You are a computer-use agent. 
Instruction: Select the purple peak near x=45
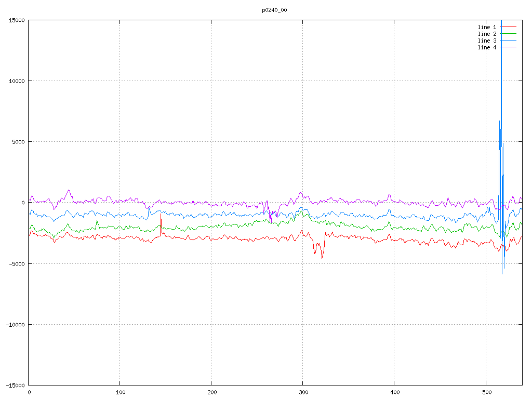coord(69,190)
